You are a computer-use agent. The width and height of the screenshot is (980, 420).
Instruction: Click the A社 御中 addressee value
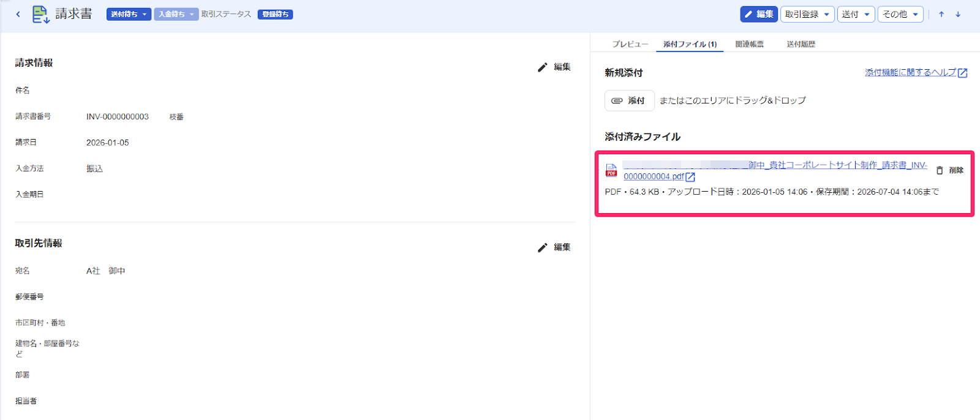click(105, 271)
